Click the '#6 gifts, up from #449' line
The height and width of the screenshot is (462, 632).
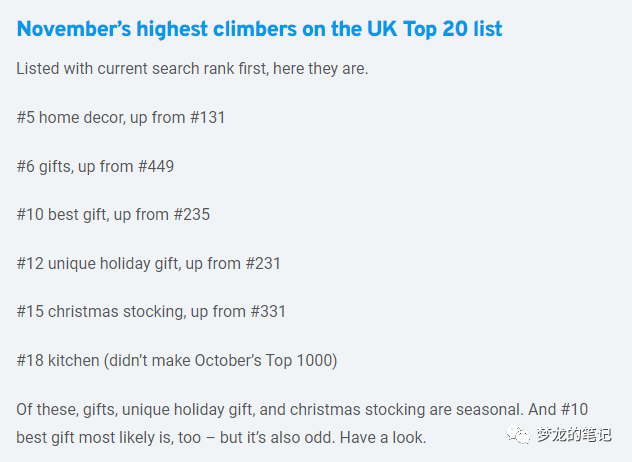click(x=96, y=166)
